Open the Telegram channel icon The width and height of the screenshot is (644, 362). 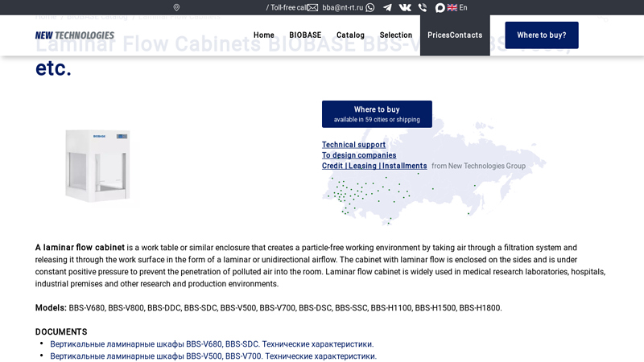click(387, 7)
